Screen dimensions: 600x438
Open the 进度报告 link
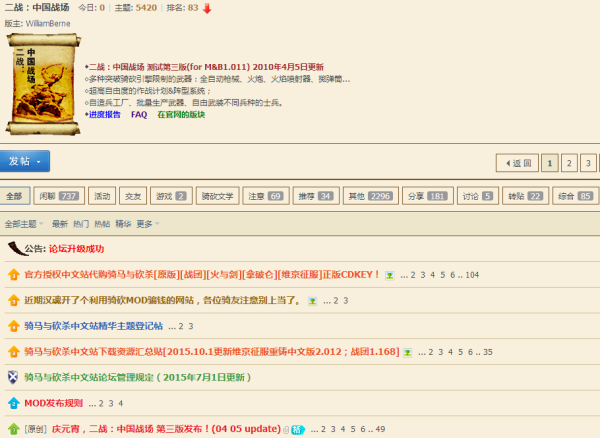pos(104,114)
